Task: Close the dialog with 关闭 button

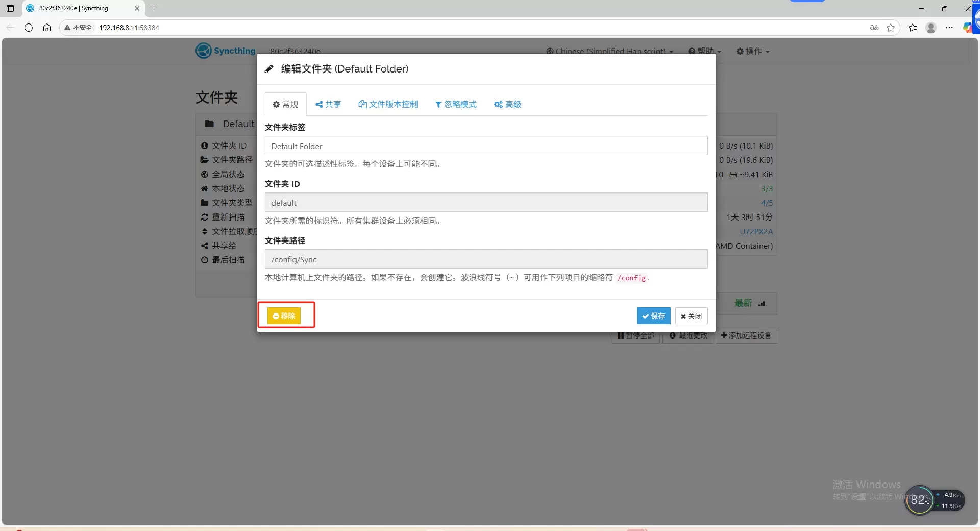Action: click(x=691, y=316)
